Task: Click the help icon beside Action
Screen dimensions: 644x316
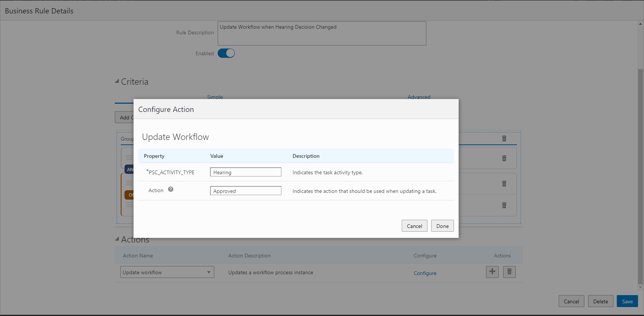Action: [x=171, y=190]
